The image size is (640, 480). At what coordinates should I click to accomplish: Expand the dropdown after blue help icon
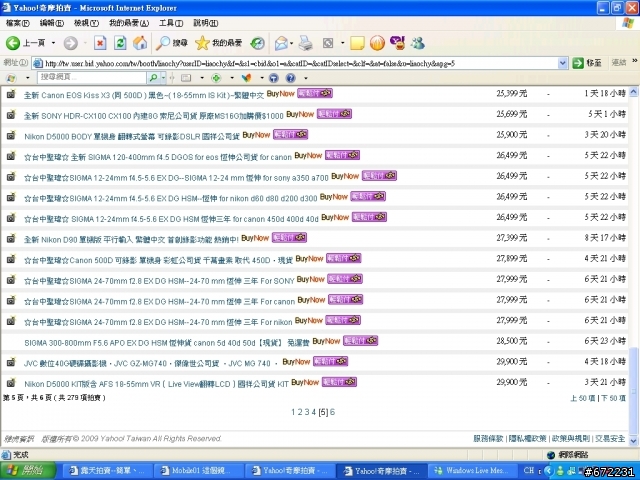(x=305, y=78)
